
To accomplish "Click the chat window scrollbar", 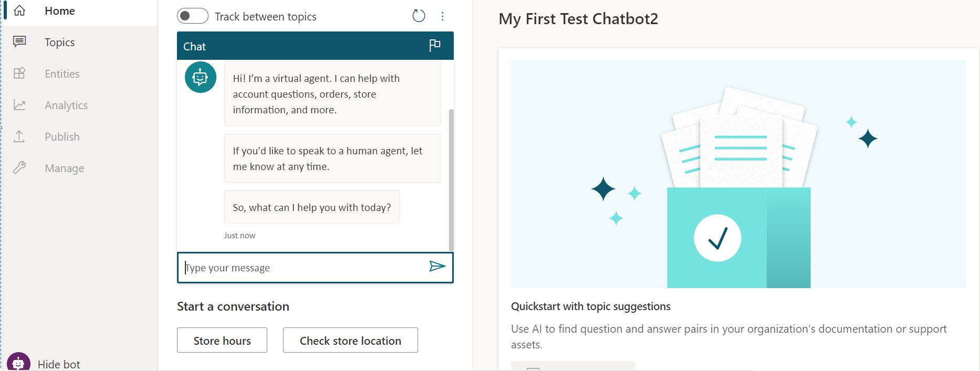I will (x=451, y=180).
